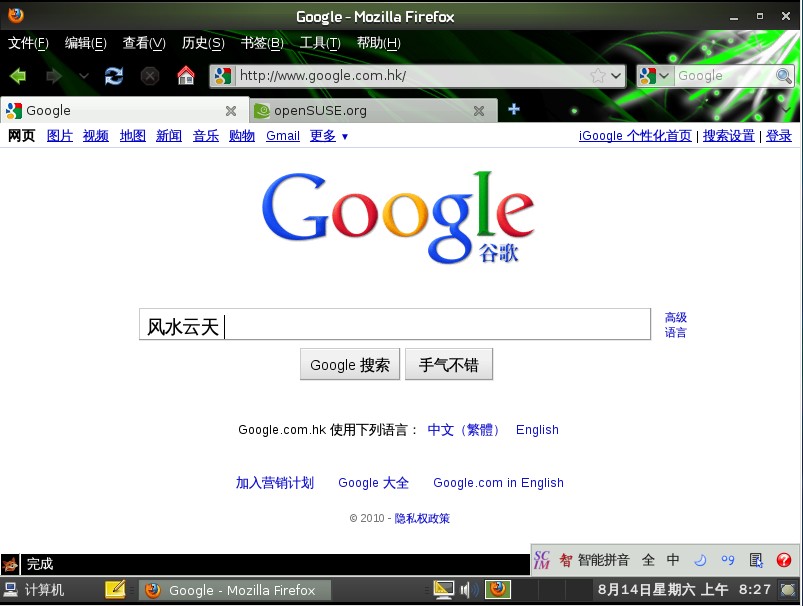The height and width of the screenshot is (606, 803).
Task: Open the 地图 link
Action: tap(133, 136)
